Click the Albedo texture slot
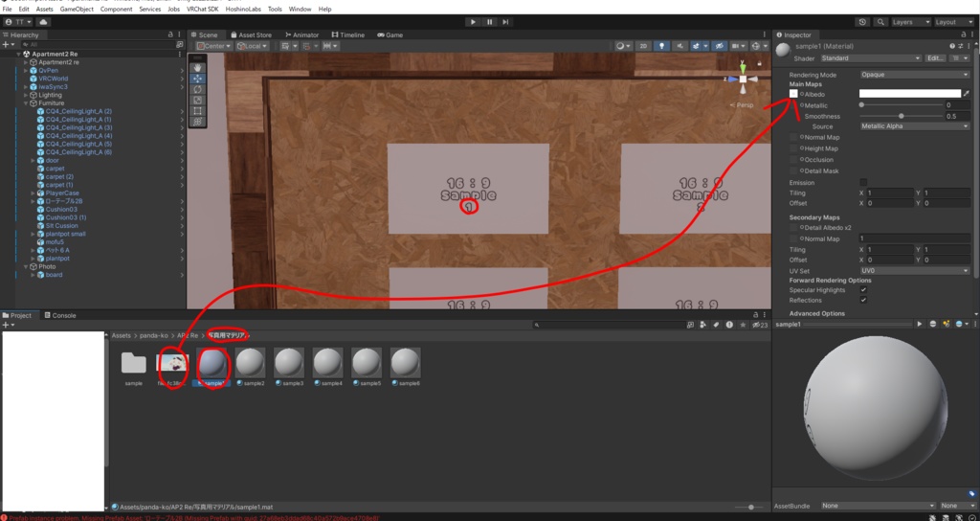 793,94
